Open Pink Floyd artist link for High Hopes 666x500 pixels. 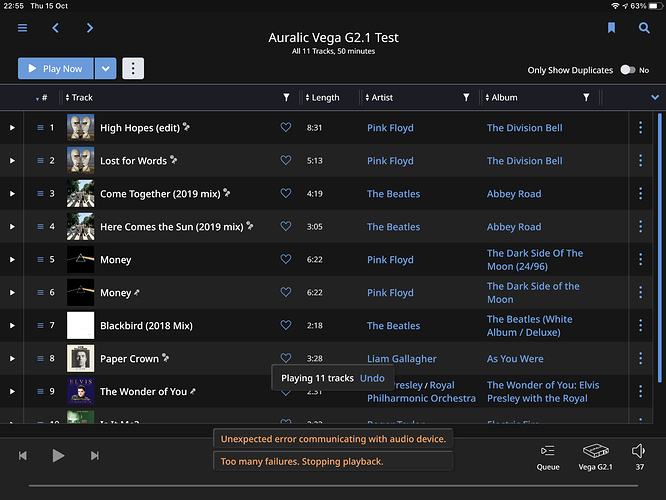click(390, 128)
